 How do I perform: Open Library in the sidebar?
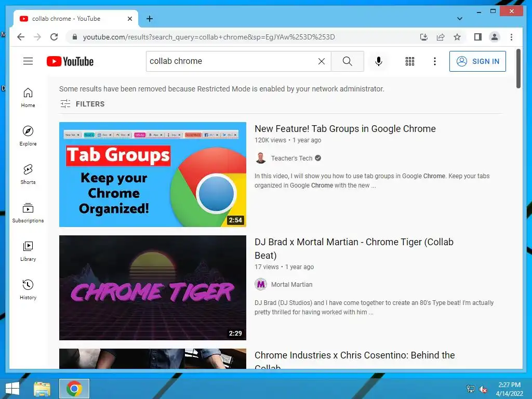28,251
